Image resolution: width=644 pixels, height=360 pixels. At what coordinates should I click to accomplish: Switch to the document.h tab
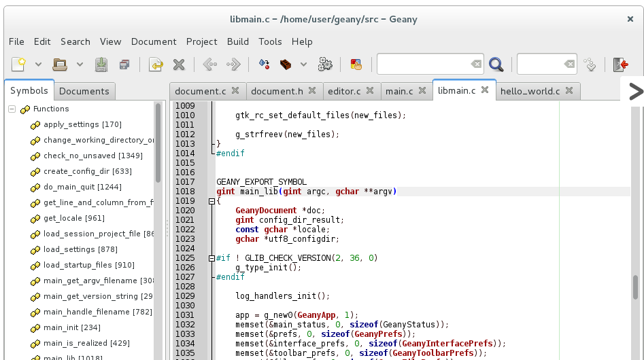coord(277,91)
